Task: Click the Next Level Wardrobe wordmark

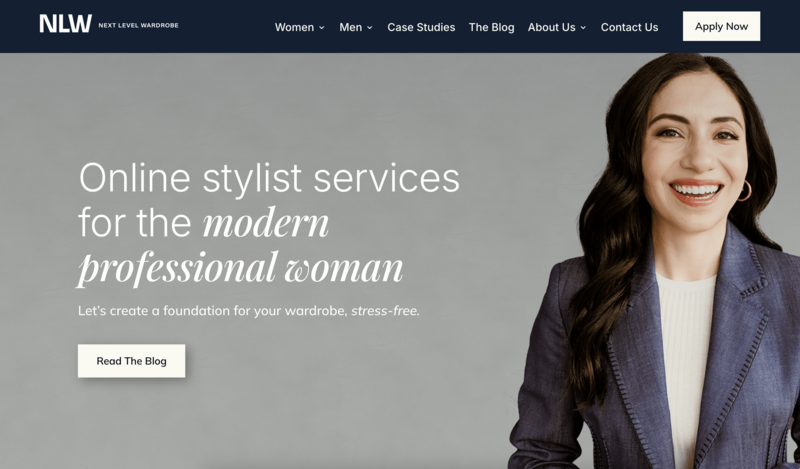Action: click(138, 25)
